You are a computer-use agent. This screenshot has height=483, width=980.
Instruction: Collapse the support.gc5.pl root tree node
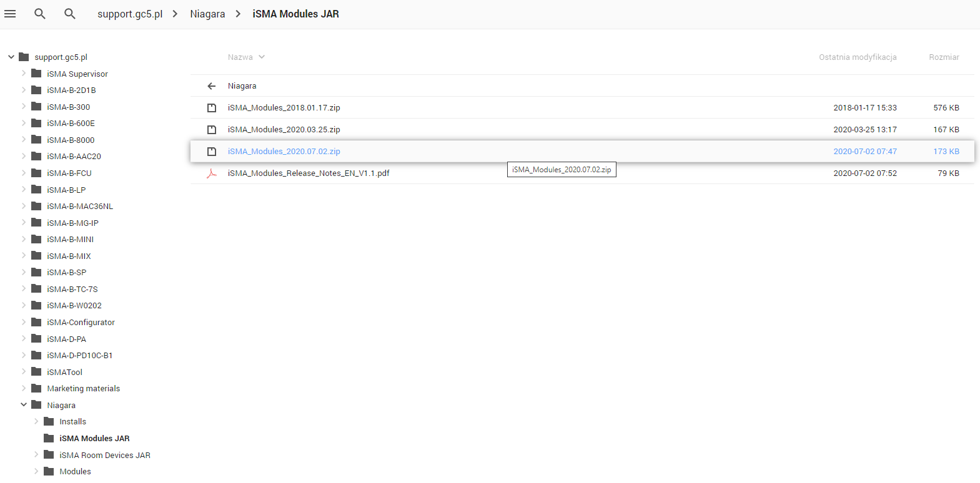point(11,57)
